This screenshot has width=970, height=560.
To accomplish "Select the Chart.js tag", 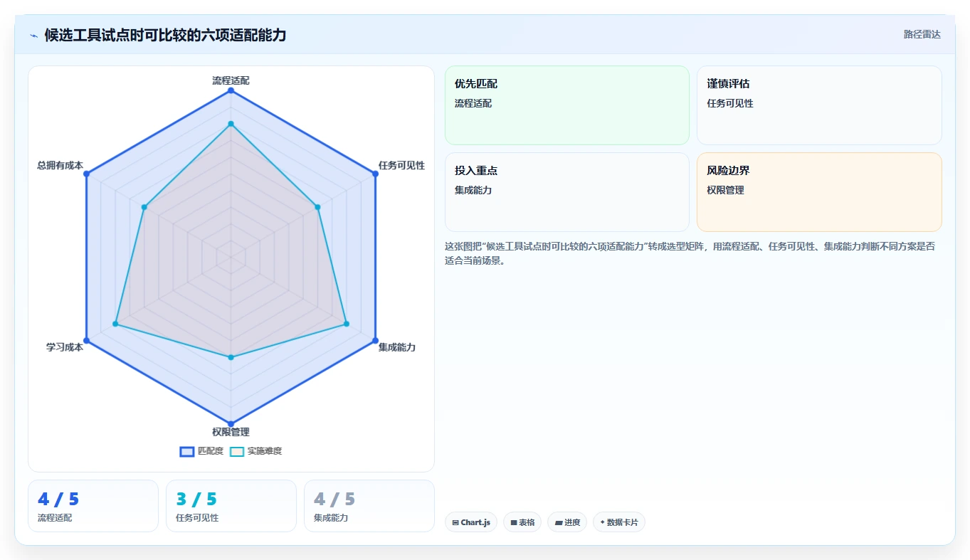I will 471,522.
